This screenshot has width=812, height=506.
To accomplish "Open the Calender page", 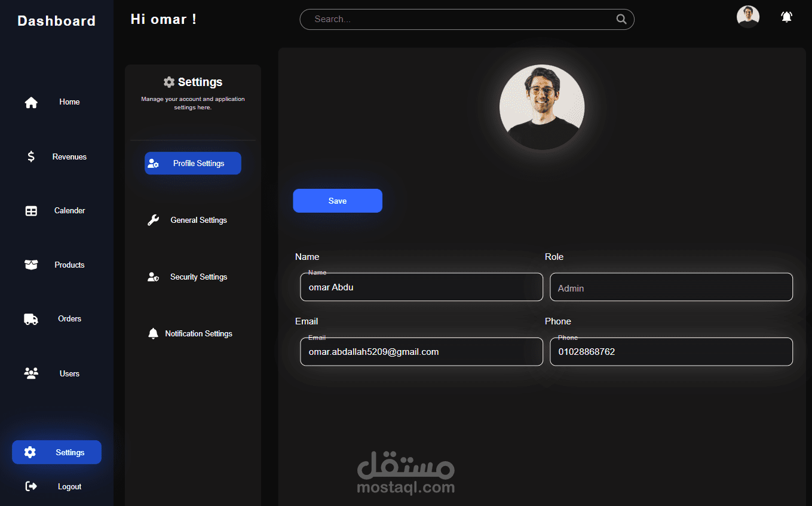I will 69,211.
